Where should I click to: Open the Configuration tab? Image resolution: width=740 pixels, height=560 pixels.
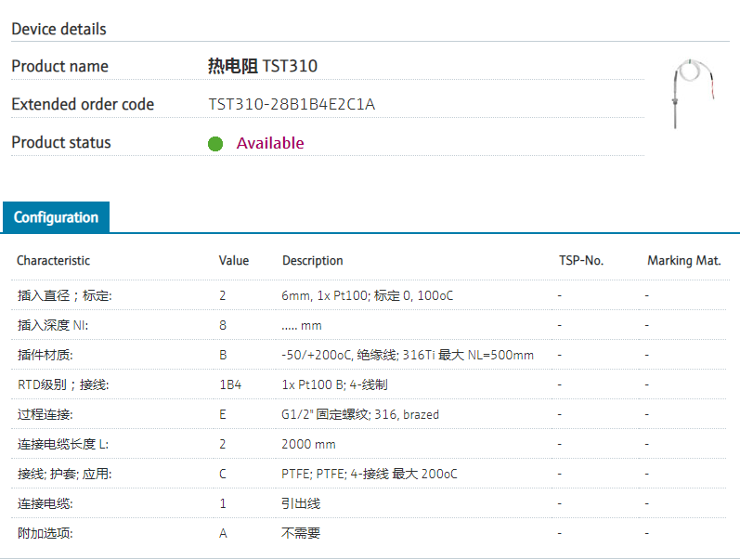56,217
